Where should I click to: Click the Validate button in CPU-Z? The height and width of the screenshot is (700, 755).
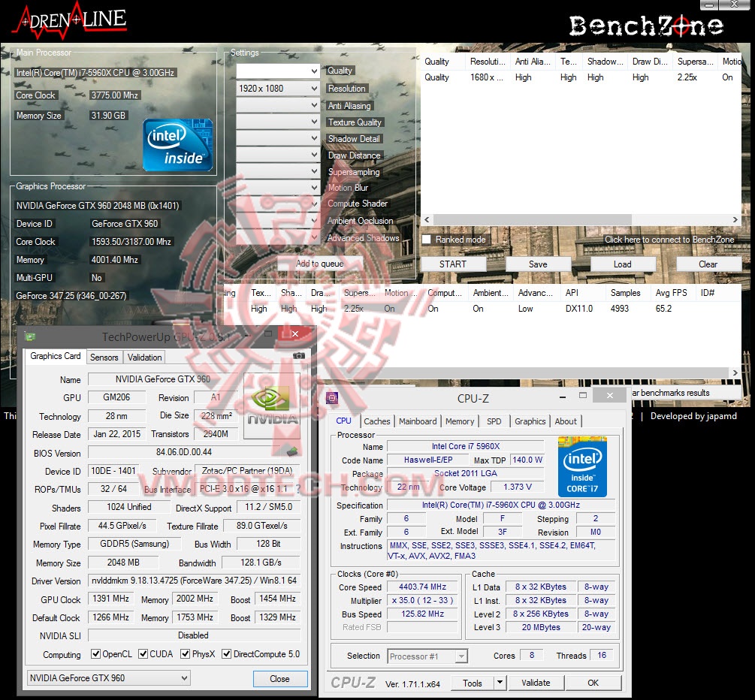[536, 683]
